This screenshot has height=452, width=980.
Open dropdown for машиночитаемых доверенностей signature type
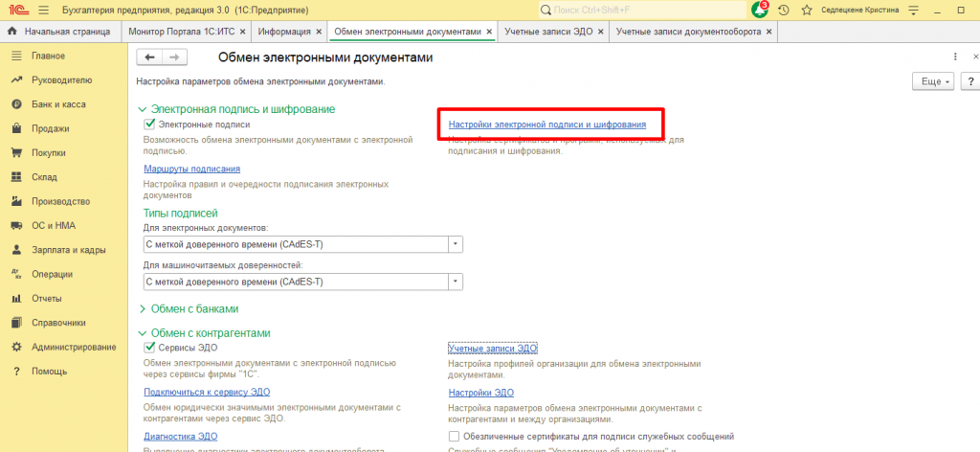coord(456,282)
